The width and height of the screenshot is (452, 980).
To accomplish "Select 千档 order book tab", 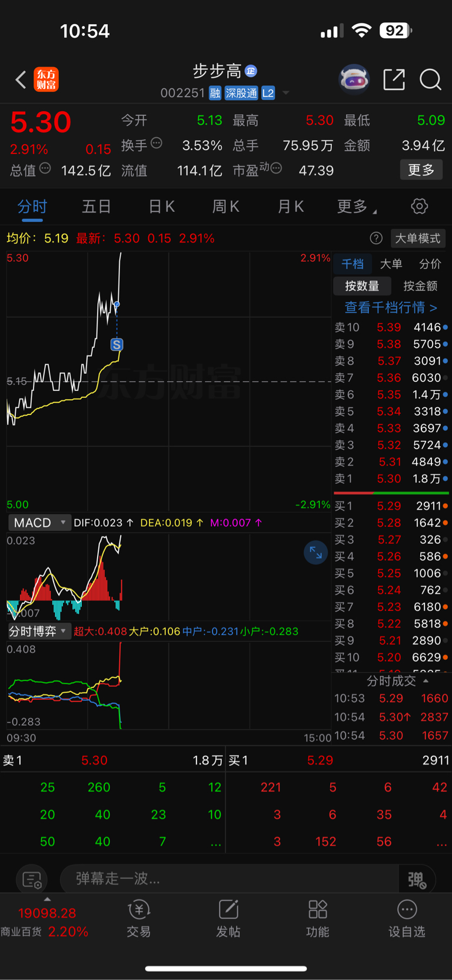I will [x=353, y=264].
